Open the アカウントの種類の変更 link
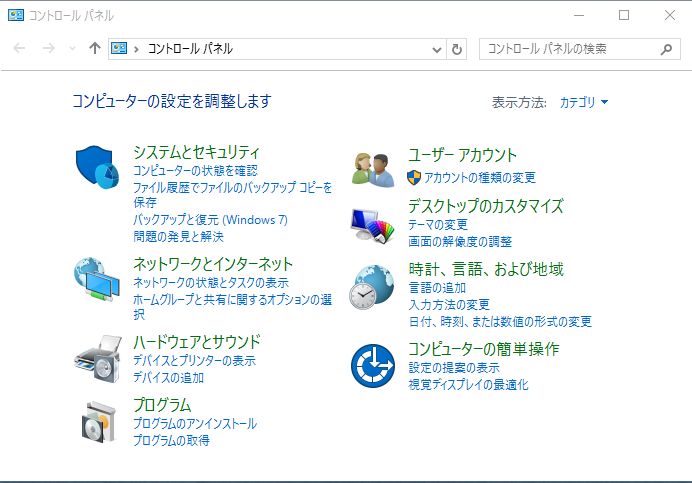This screenshot has height=483, width=692. 479,178
